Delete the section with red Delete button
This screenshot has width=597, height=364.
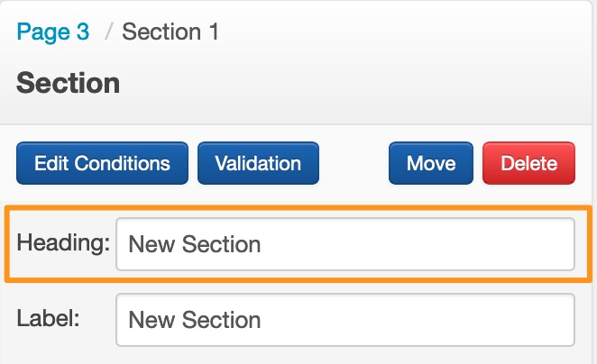point(528,163)
